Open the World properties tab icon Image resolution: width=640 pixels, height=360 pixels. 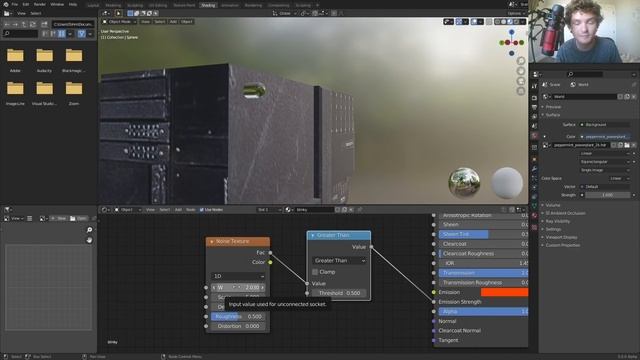coord(534,136)
